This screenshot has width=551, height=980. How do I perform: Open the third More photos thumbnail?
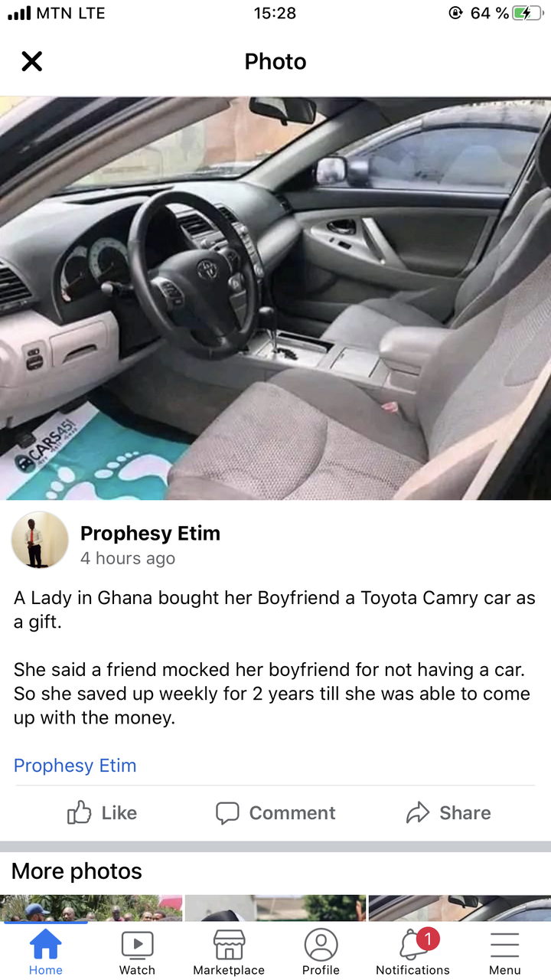pyautogui.click(x=460, y=908)
